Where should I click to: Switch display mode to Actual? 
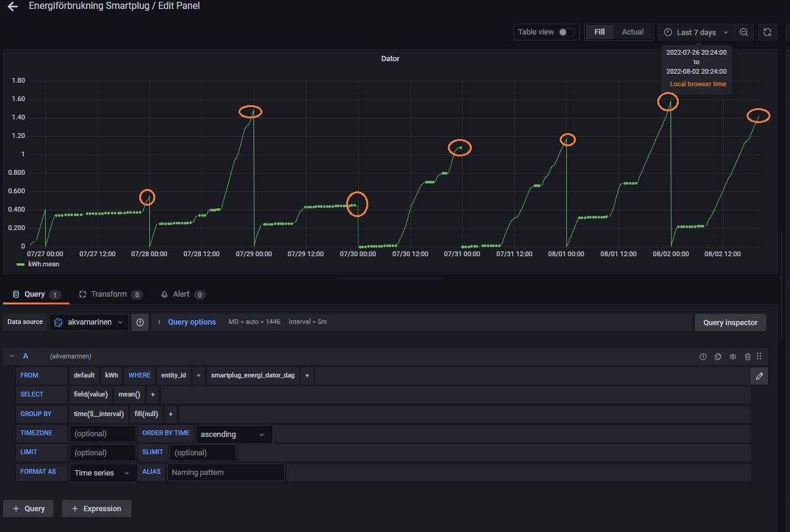[632, 32]
